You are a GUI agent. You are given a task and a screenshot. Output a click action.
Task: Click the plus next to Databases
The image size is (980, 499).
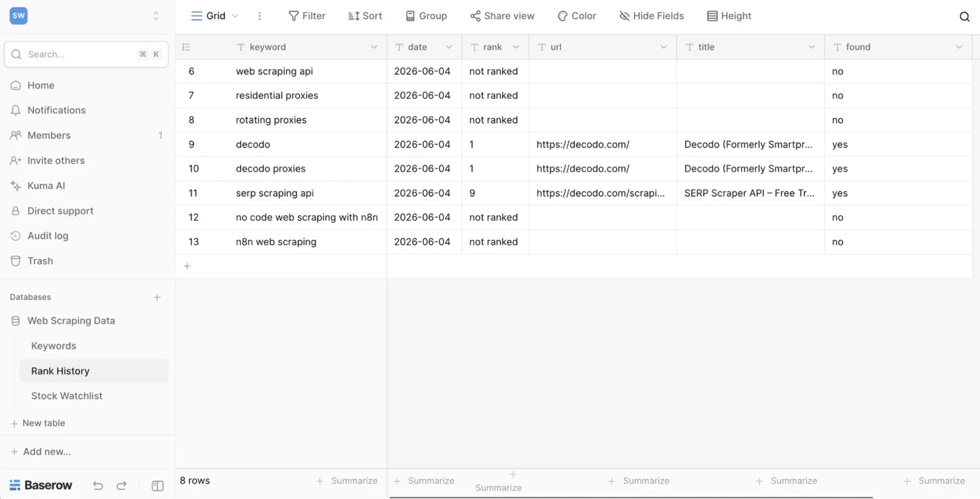(x=157, y=298)
